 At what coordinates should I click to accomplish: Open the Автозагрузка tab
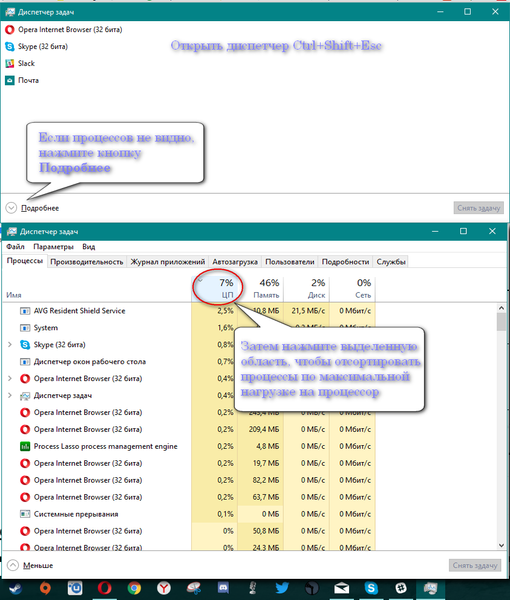(235, 262)
